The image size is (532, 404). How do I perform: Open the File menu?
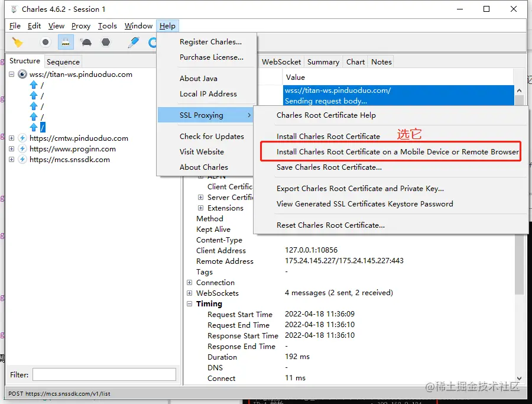(x=15, y=26)
